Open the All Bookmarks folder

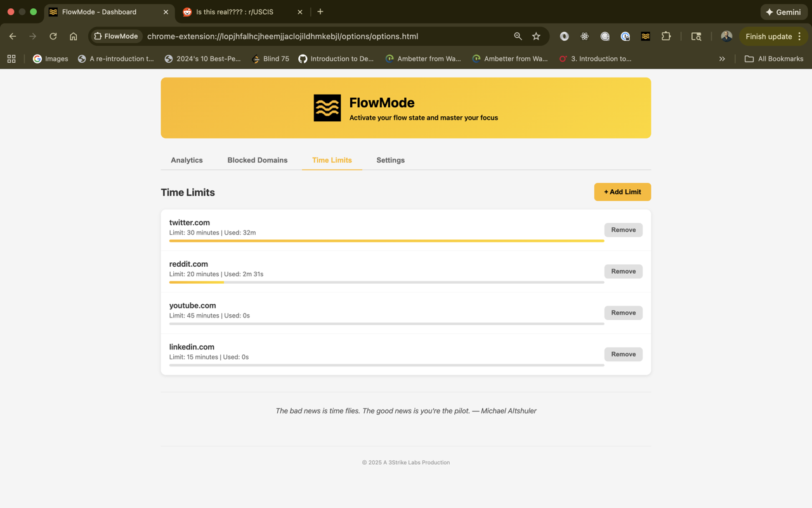773,58
